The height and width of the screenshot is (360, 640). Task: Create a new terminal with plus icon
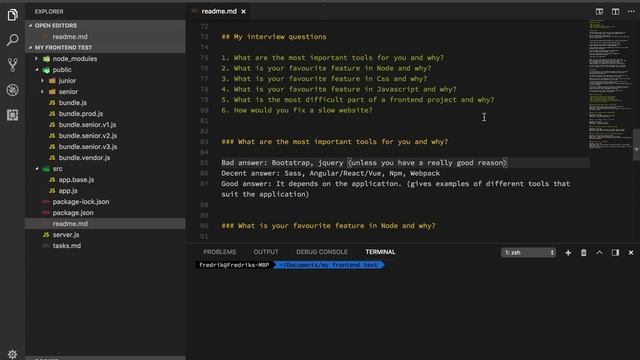tap(568, 253)
